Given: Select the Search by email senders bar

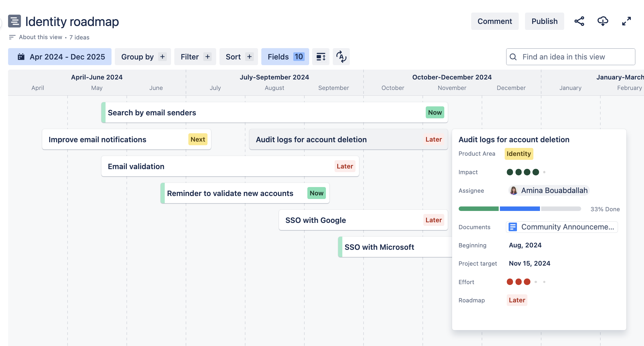Looking at the screenshot, I should 274,113.
